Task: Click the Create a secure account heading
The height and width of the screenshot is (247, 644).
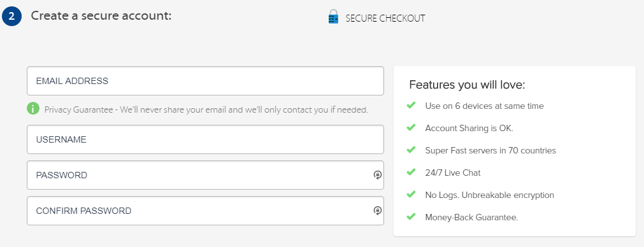Action: pos(101,16)
